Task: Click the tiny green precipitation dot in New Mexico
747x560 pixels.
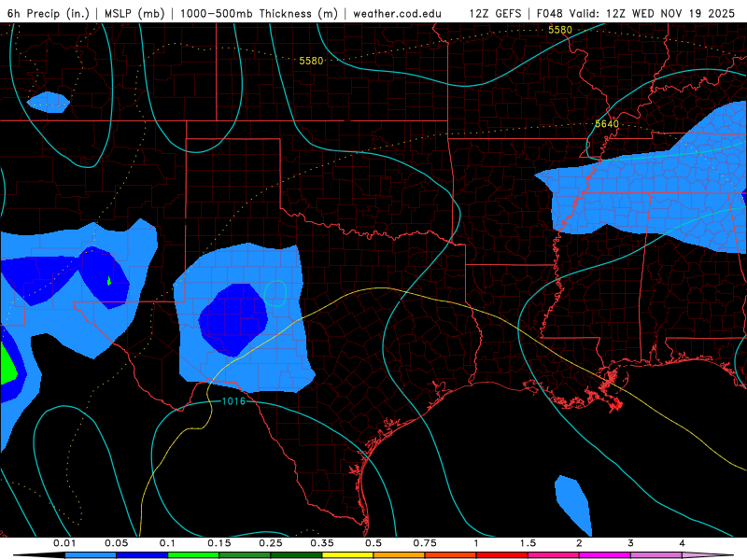Action: coord(109,281)
